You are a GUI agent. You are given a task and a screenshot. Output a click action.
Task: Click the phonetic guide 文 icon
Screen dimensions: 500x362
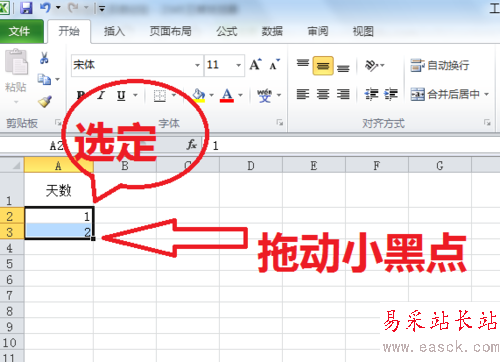point(265,96)
